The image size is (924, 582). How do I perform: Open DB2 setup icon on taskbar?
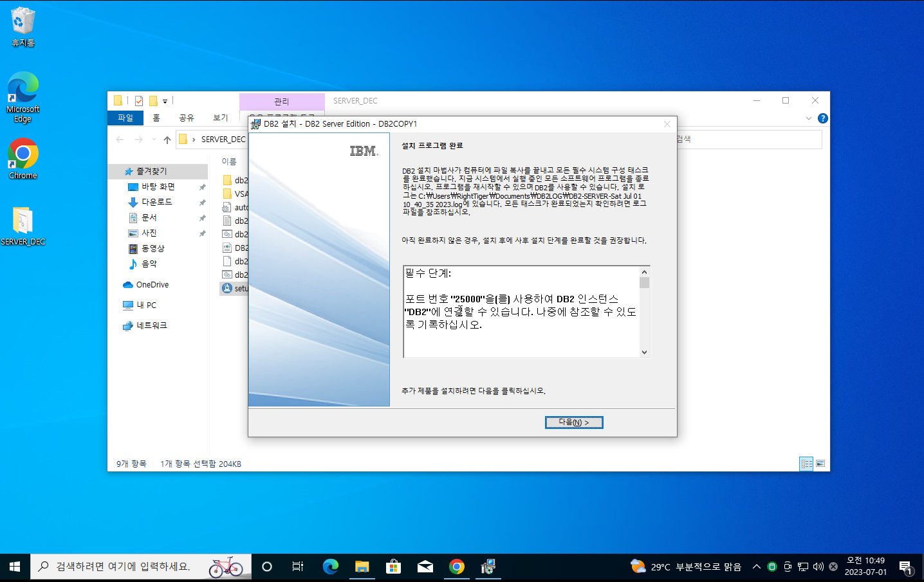tap(488, 567)
